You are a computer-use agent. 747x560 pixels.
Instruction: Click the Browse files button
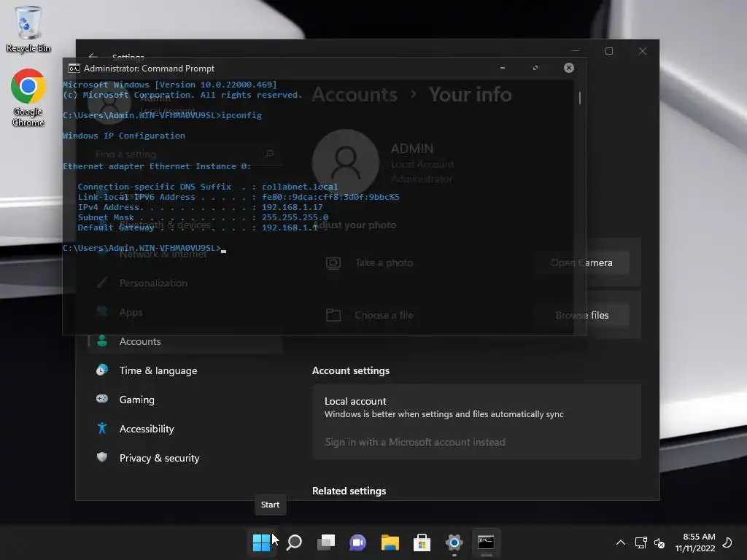coord(581,315)
